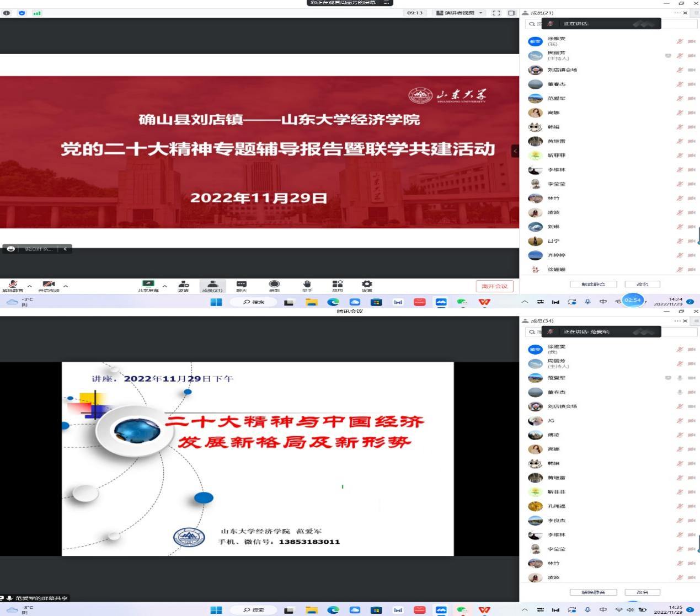Toggle 开启视频 camera in meeting toolbar
The height and width of the screenshot is (616, 700).
[49, 285]
